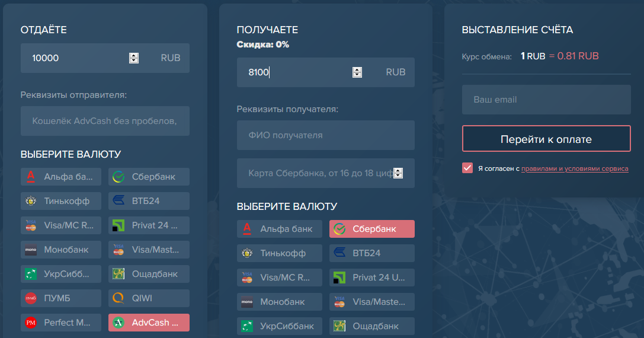Adjust the 10000 amount spinner arrows
Viewport: 644px width, 338px height.
coord(134,58)
